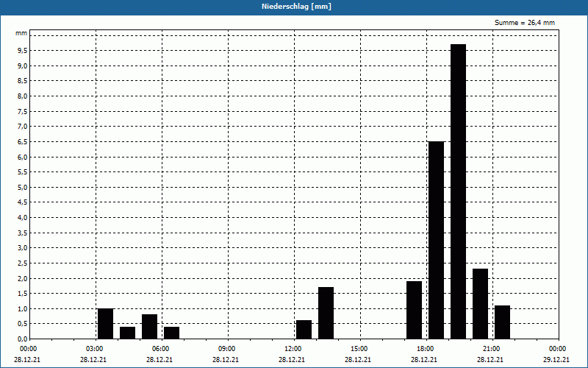
Task: Click the '0,5' y-axis label
Action: [x=23, y=324]
